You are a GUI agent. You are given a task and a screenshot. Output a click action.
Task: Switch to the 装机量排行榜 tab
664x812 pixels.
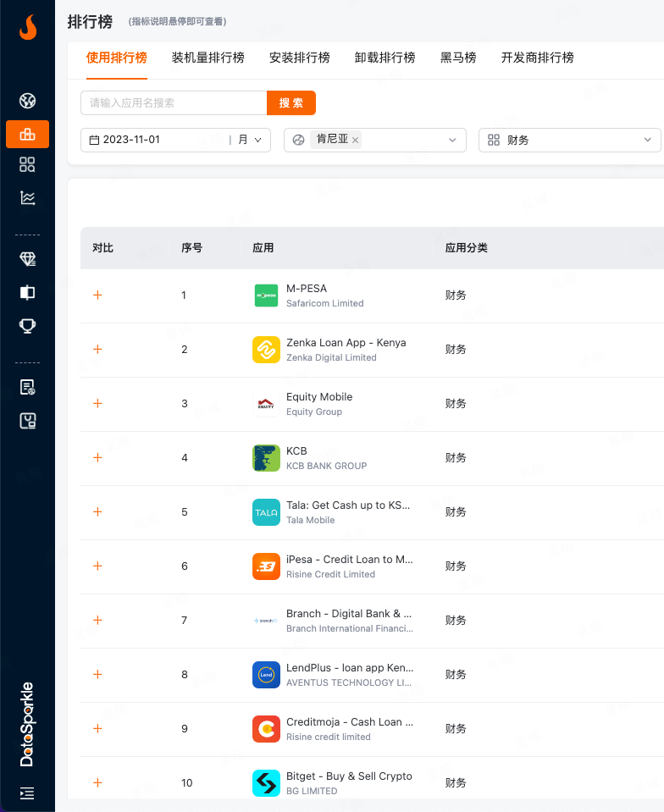[207, 58]
